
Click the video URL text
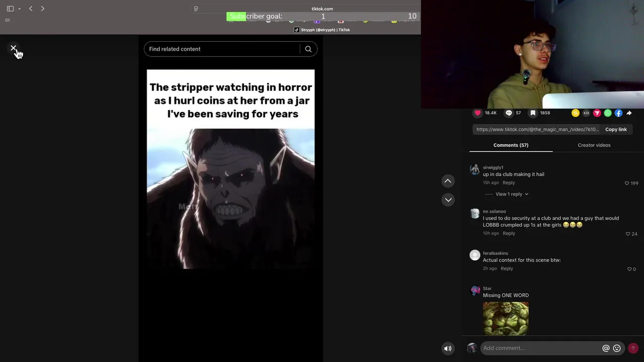click(537, 129)
